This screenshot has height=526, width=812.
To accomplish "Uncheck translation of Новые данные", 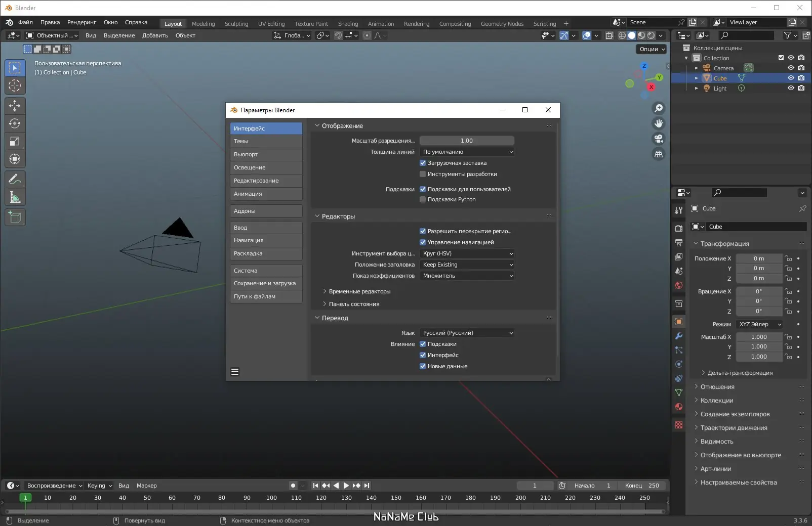I will pyautogui.click(x=423, y=366).
